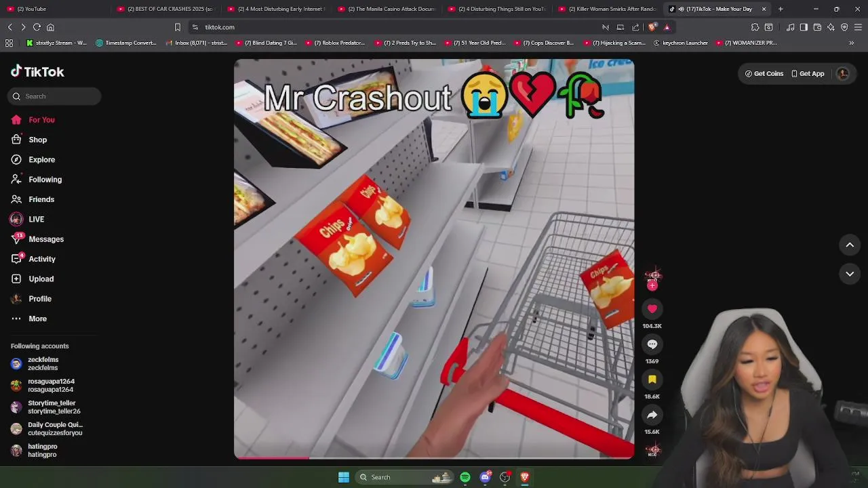Toggle the browser sidebar panel
This screenshot has height=488, width=868.
[804, 27]
